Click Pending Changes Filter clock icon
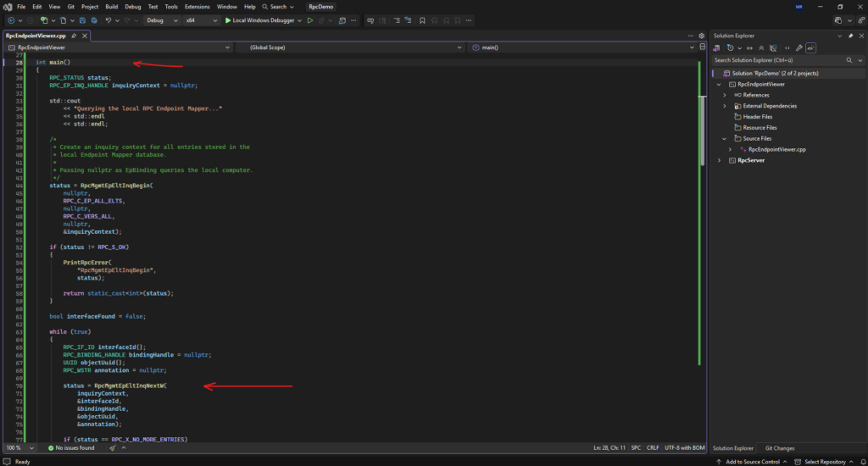 click(731, 48)
